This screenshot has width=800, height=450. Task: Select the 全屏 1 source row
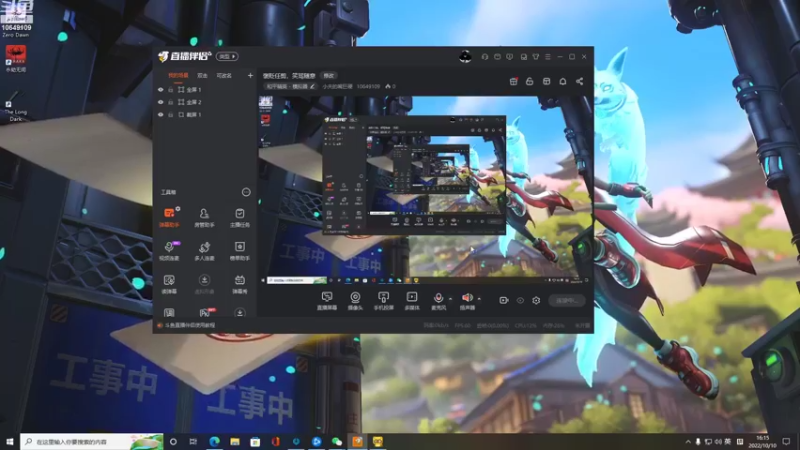point(205,90)
